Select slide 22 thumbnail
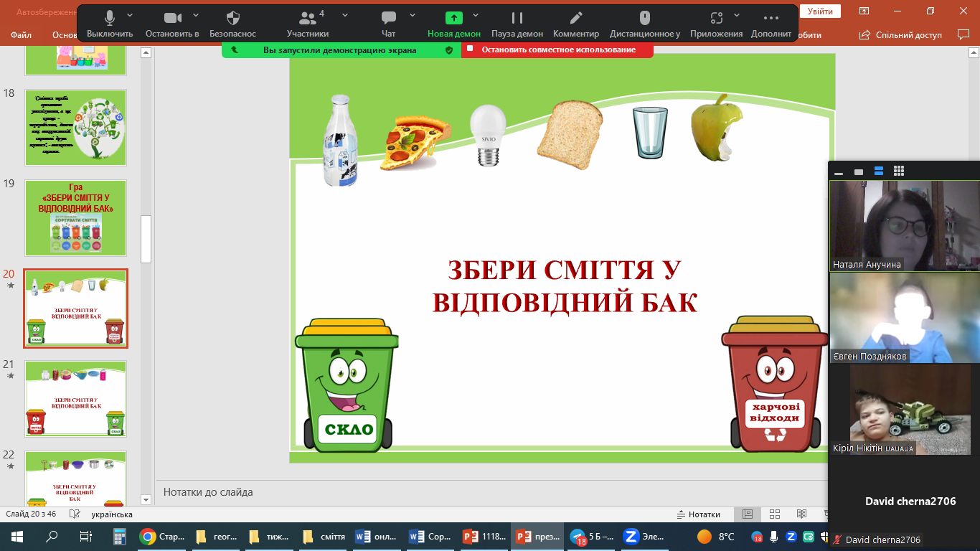This screenshot has width=980, height=551. pyautogui.click(x=76, y=479)
